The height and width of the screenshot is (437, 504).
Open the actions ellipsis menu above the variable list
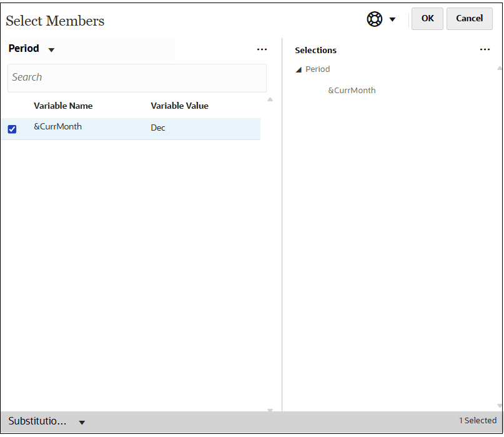coord(262,49)
